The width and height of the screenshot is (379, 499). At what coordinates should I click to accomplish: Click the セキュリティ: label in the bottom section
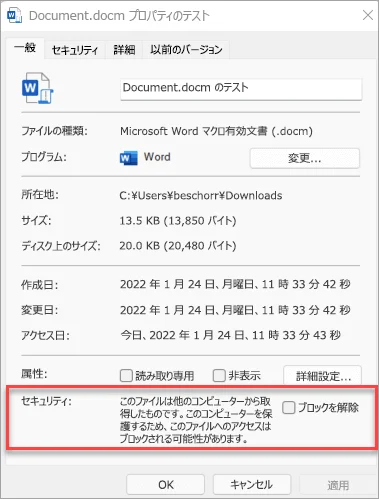pos(46,401)
